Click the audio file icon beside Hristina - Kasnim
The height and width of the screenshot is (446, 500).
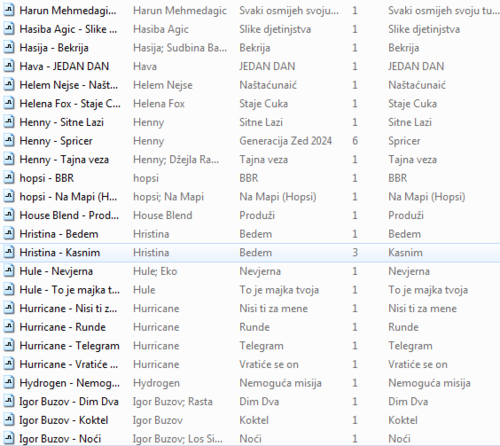click(x=9, y=252)
